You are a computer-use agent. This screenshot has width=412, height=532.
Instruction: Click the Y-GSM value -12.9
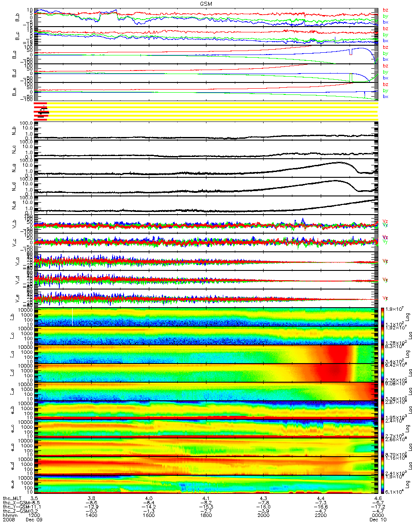click(92, 506)
